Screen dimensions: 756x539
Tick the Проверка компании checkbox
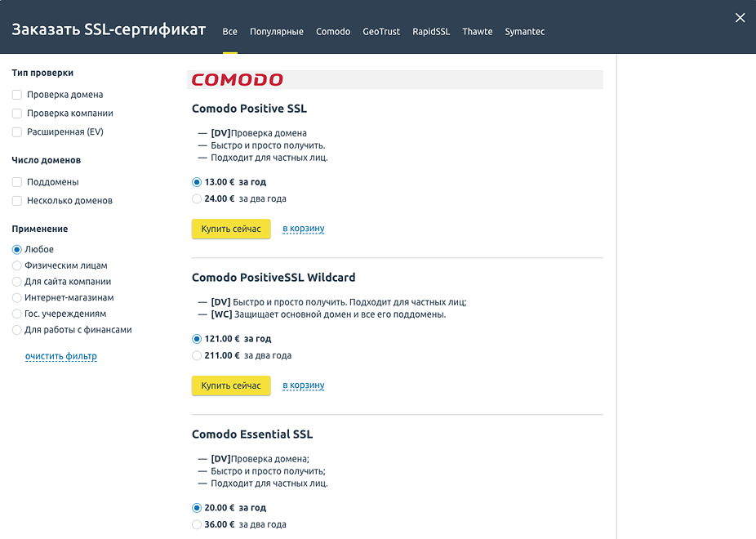(x=17, y=114)
